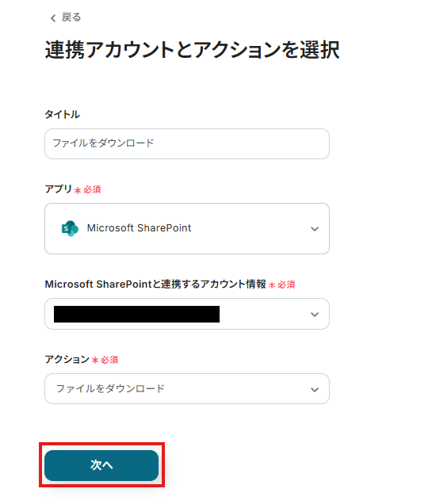Click the 必須 marker beside アカウント情報
The width and height of the screenshot is (440, 504).
pyautogui.click(x=286, y=284)
